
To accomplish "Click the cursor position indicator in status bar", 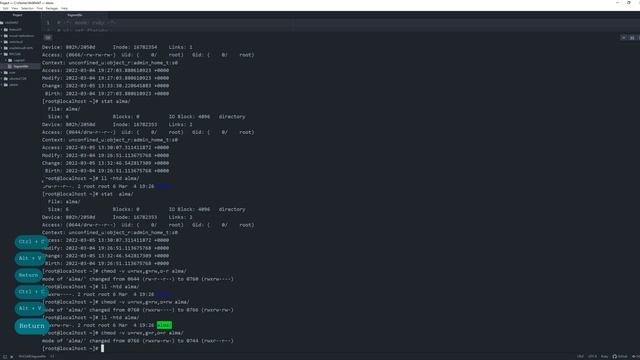I will tap(52, 357).
